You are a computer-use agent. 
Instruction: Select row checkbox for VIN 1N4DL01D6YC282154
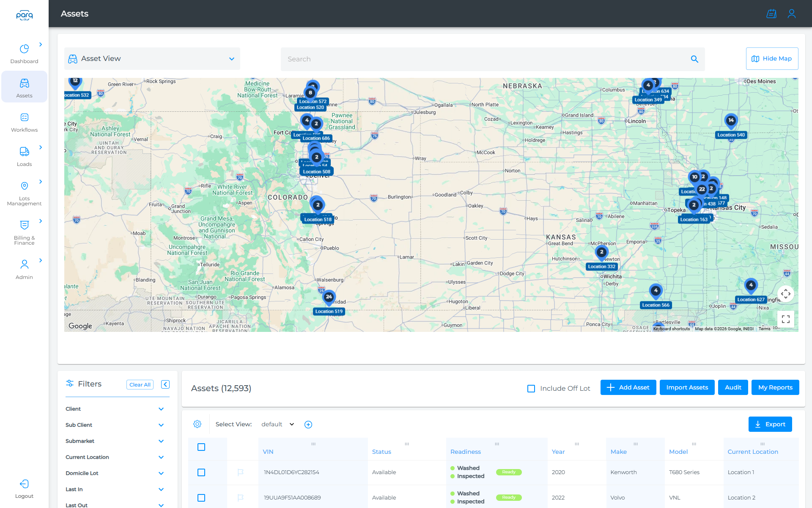click(x=201, y=472)
